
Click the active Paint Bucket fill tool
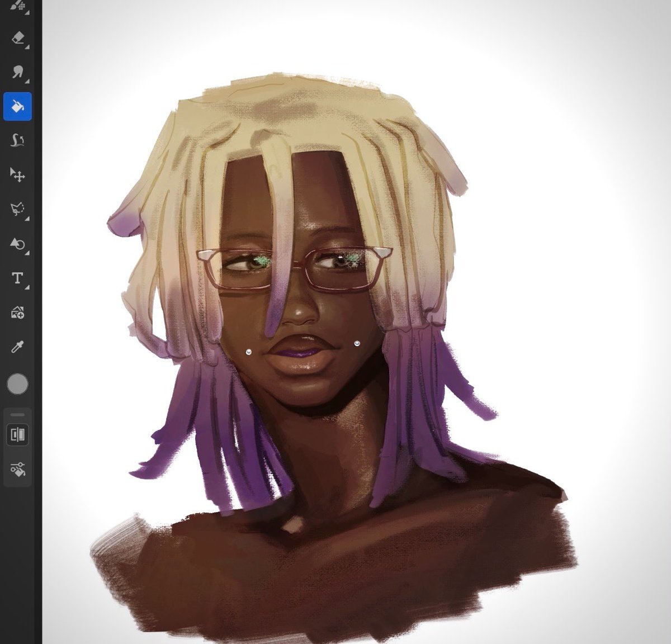point(17,106)
